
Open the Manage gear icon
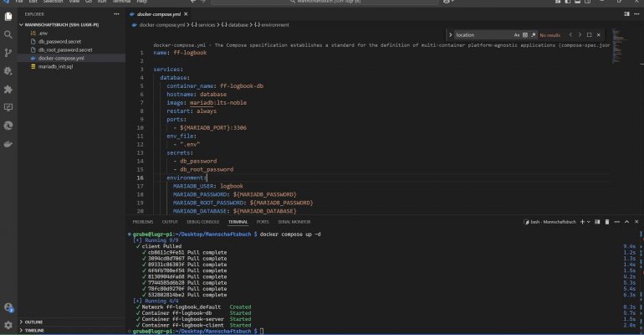[x=8, y=325]
